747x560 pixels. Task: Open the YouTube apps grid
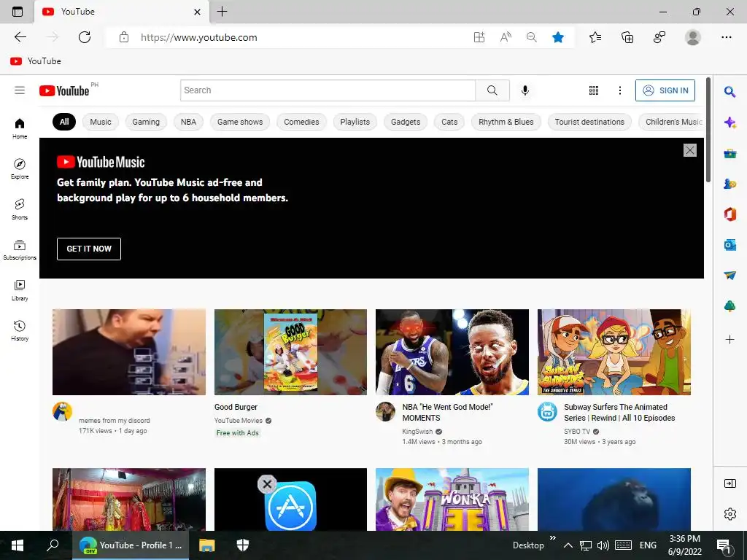click(594, 90)
